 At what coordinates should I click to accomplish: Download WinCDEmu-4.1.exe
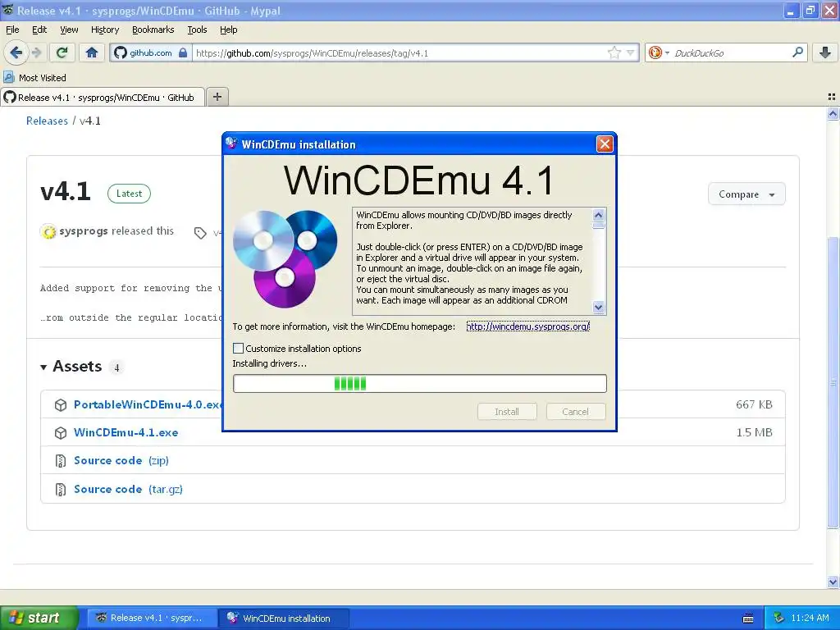[x=126, y=432]
